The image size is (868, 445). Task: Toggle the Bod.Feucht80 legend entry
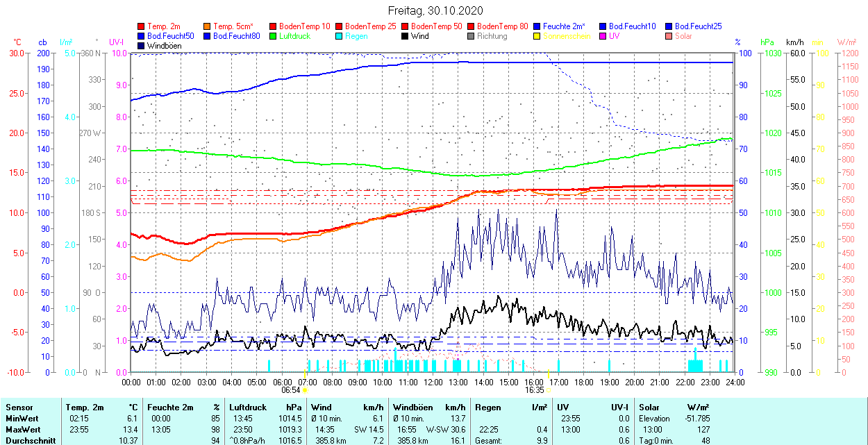[x=236, y=36]
